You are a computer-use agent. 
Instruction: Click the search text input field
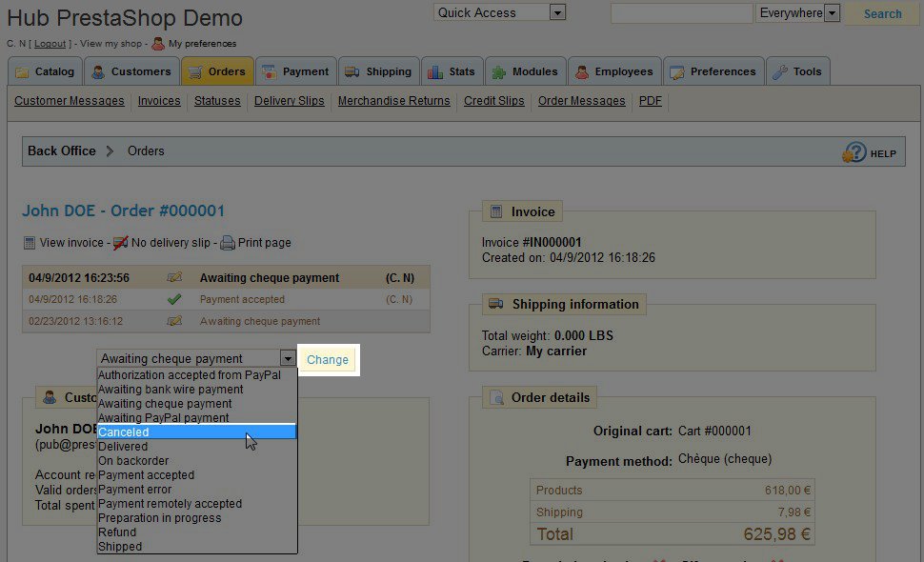[x=681, y=13]
